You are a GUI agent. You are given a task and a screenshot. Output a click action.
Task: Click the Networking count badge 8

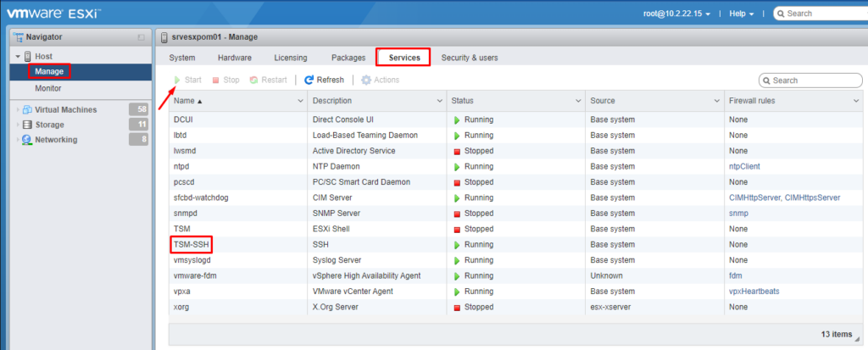point(138,139)
